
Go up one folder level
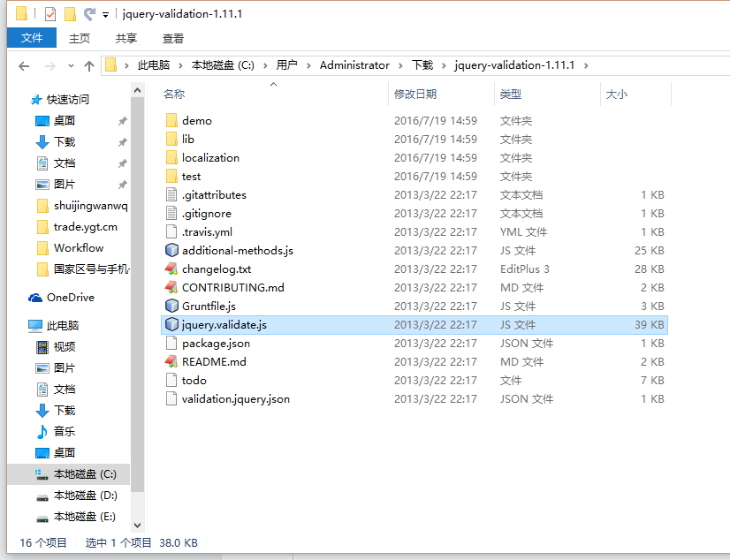point(89,66)
